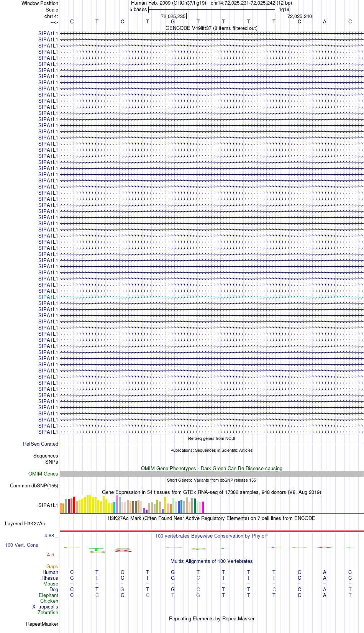Click the cyan bar in the GTEx chart
The width and height of the screenshot is (364, 633).
pos(114,508)
